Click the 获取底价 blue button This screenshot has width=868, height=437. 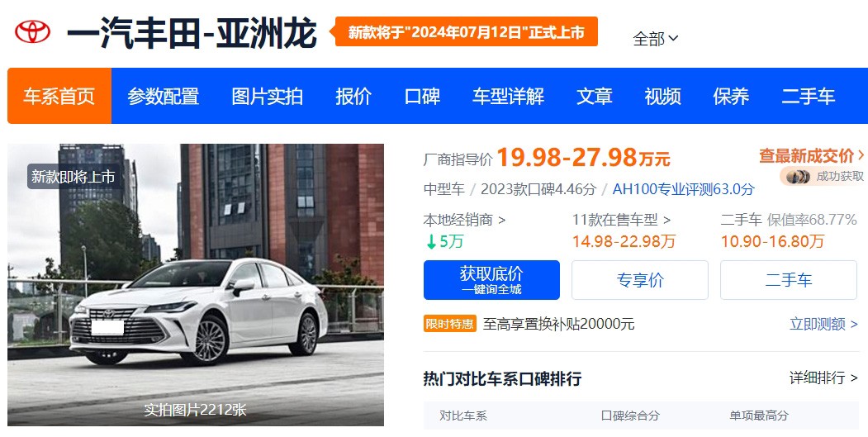(x=491, y=280)
